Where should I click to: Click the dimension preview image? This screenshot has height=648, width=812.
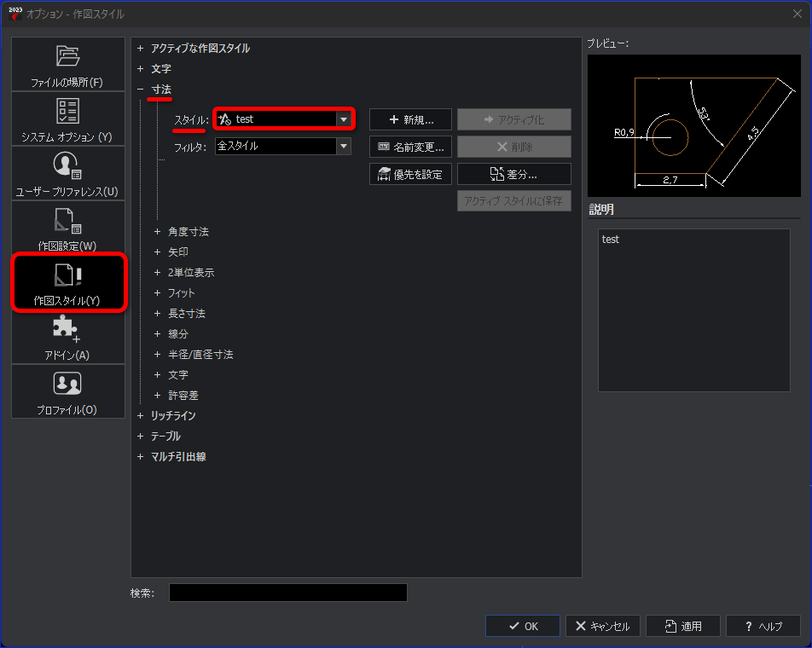pyautogui.click(x=694, y=126)
